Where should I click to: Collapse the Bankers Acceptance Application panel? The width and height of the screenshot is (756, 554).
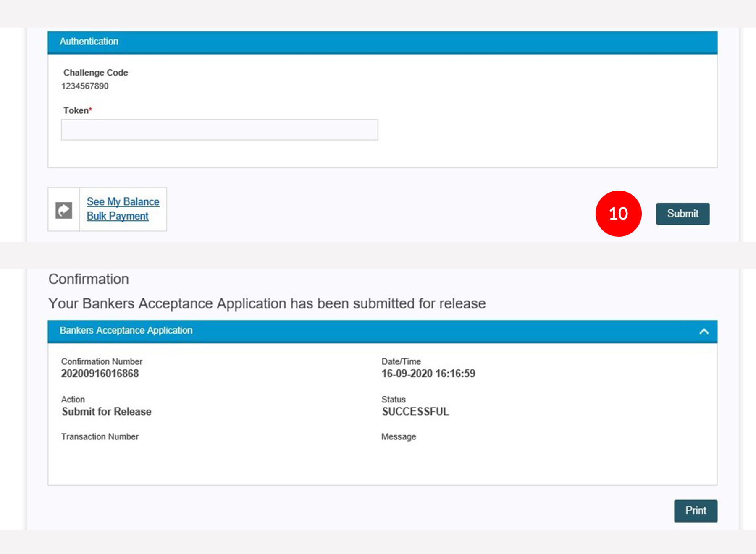coord(704,332)
